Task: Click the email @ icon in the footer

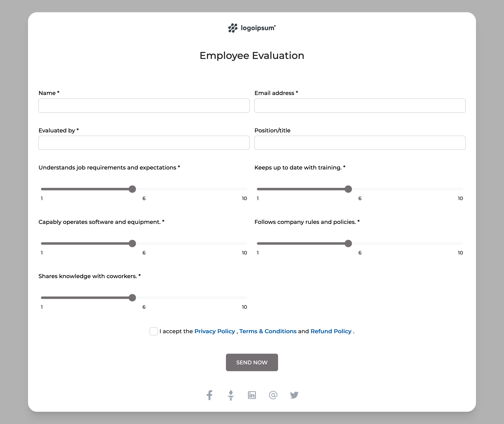Action: coord(273,395)
